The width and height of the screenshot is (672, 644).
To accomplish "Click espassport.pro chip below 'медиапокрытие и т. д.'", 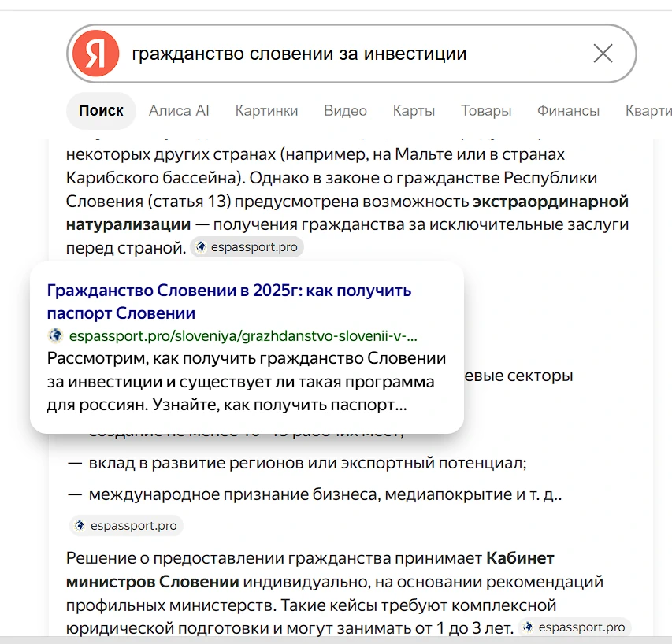I will [x=126, y=525].
